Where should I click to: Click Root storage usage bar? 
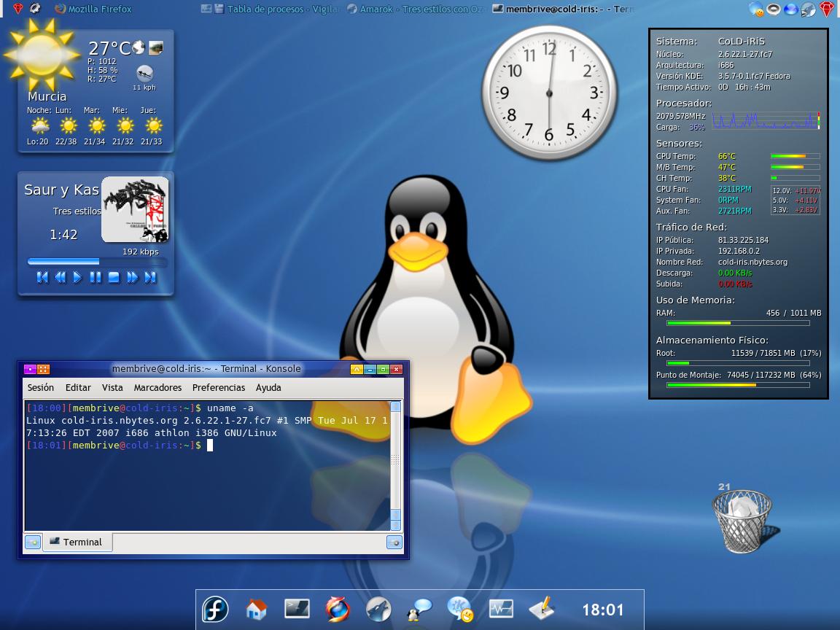(x=738, y=363)
